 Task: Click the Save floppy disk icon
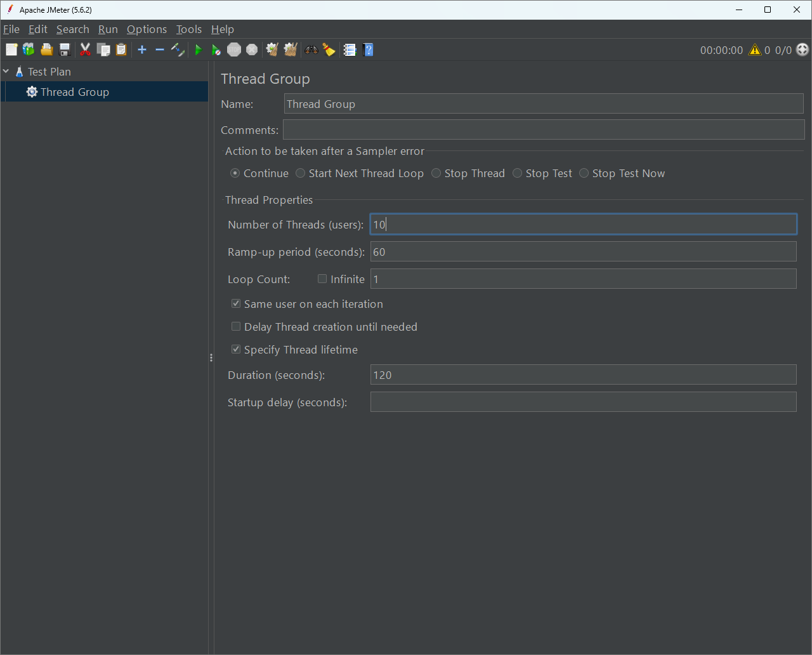64,50
